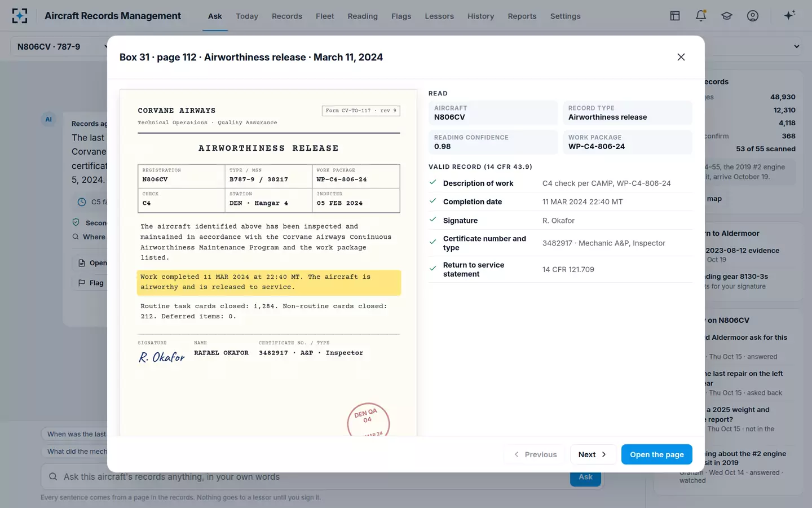The height and width of the screenshot is (508, 812).
Task: Open the Fleet tab
Action: [x=325, y=16]
